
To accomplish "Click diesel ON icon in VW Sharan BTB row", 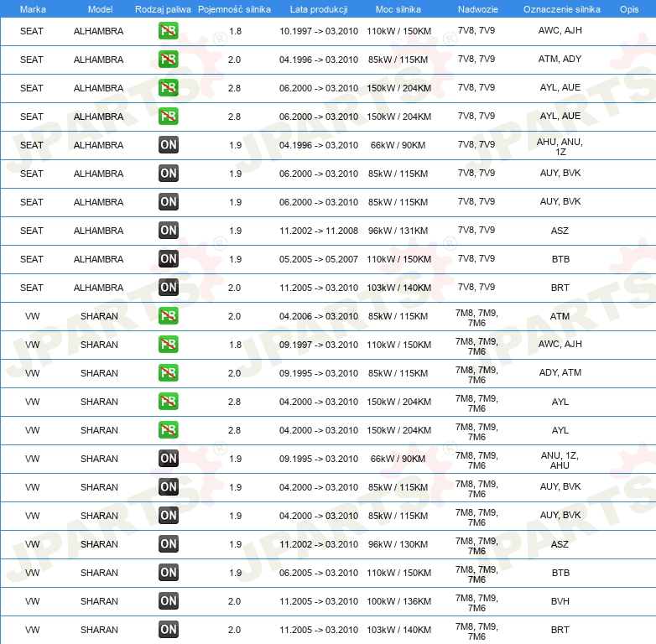I will click(168, 573).
